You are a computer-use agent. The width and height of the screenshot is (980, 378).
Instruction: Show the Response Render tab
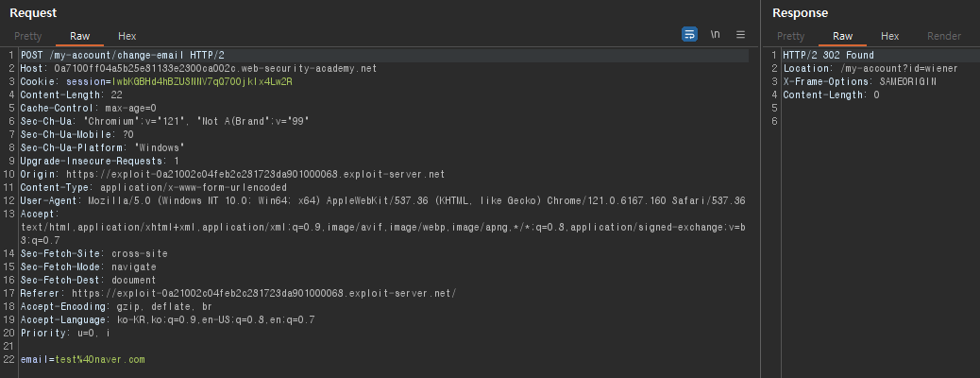click(944, 36)
